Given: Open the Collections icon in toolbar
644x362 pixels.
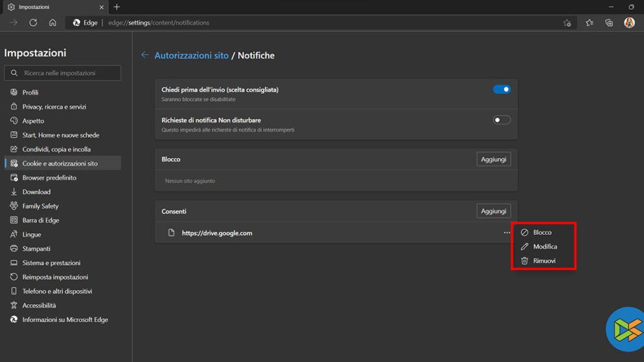Looking at the screenshot, I should [609, 23].
